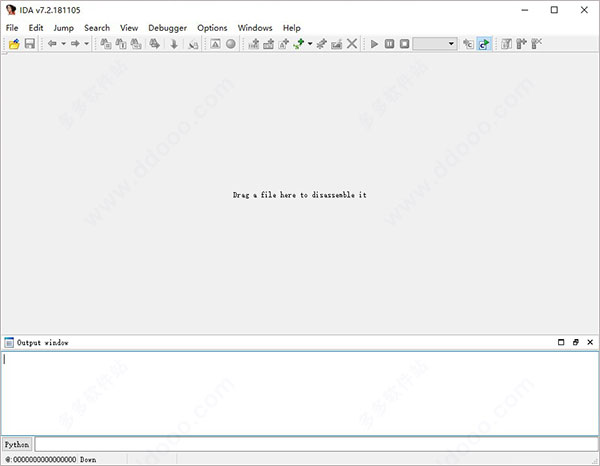Screen dimensions: 600x466
Task: Click the IDA application icon in title bar
Action: click(x=11, y=10)
